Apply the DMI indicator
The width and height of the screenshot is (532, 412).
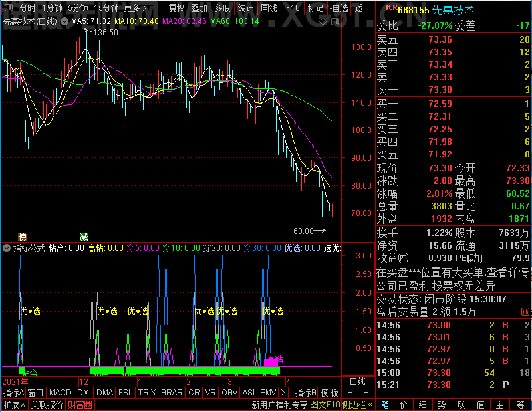tap(84, 393)
